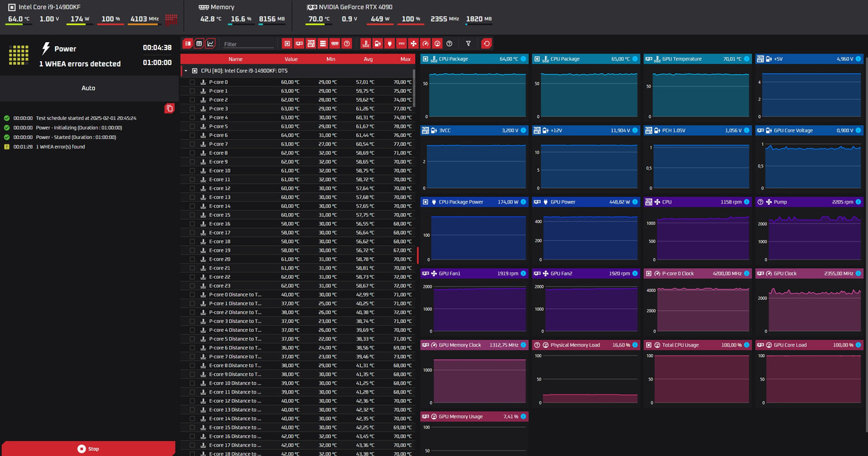The image size is (868, 456).
Task: Sort table by Value column header
Action: (291, 59)
